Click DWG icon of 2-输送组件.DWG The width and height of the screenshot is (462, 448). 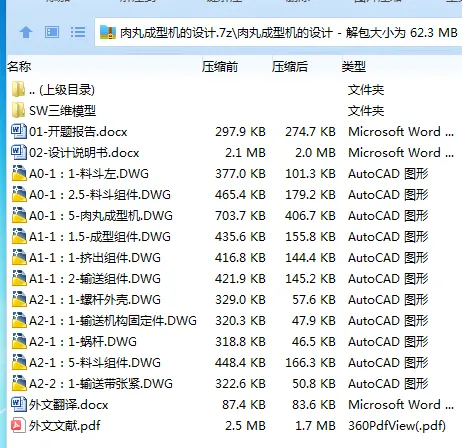[x=19, y=278]
